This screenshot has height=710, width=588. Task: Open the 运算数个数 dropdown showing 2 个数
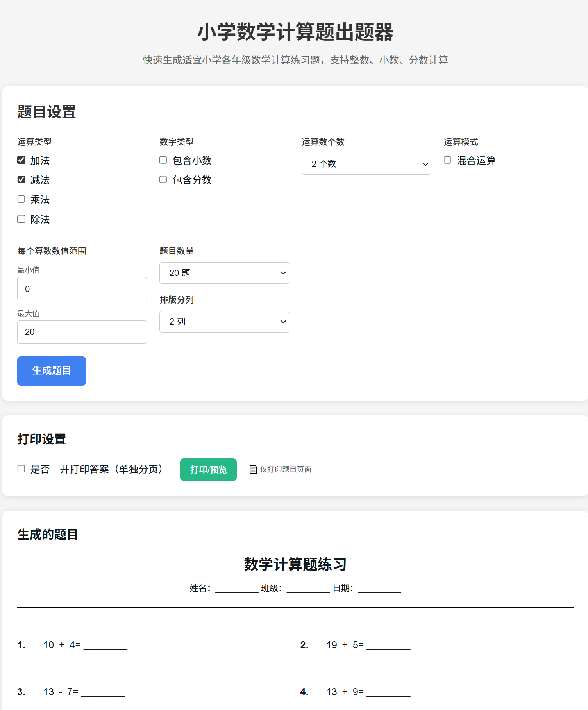[366, 164]
